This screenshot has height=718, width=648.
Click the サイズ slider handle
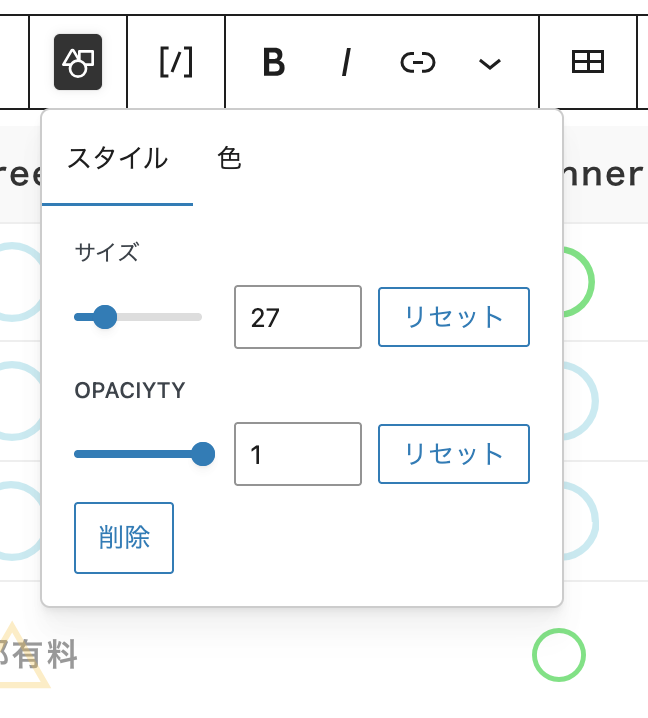tap(105, 317)
